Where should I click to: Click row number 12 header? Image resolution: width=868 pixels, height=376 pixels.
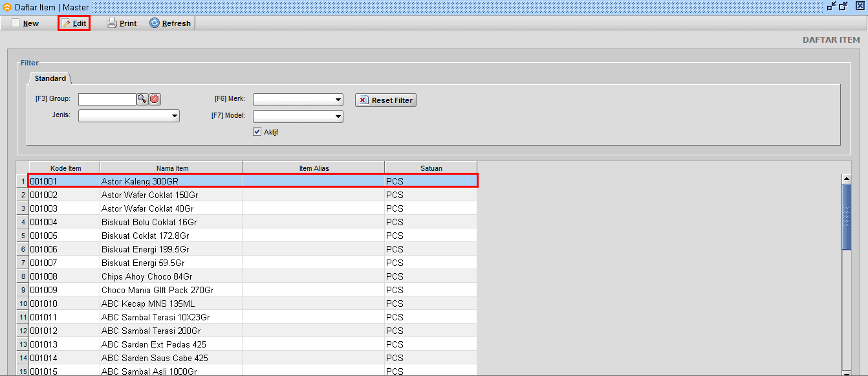pyautogui.click(x=23, y=331)
